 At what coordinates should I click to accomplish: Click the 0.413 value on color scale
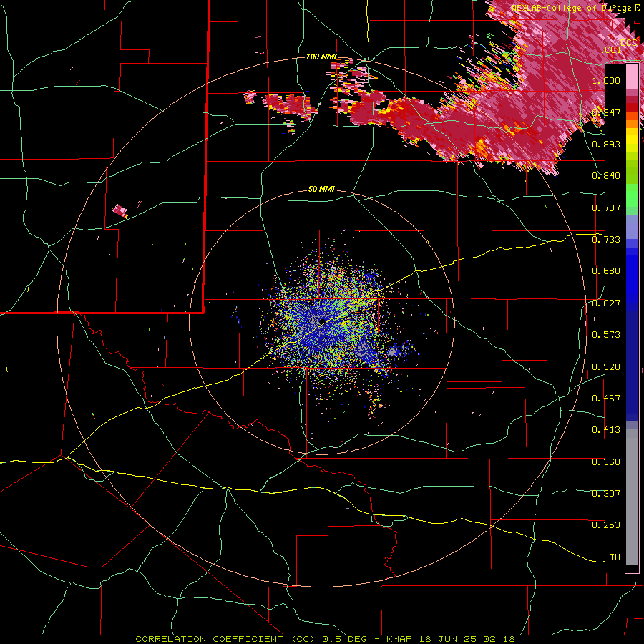point(606,430)
